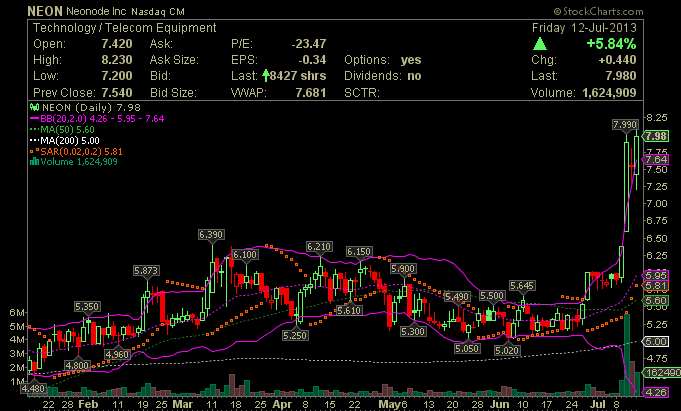Click the 5.350 price high label

click(x=87, y=307)
